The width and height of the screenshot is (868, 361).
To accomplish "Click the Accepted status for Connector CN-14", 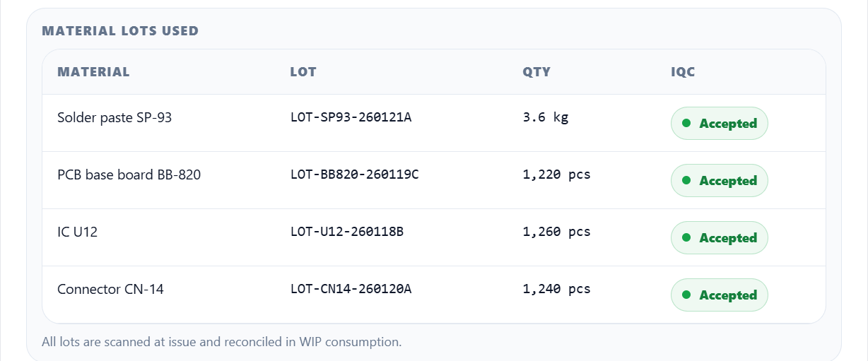I will click(719, 295).
